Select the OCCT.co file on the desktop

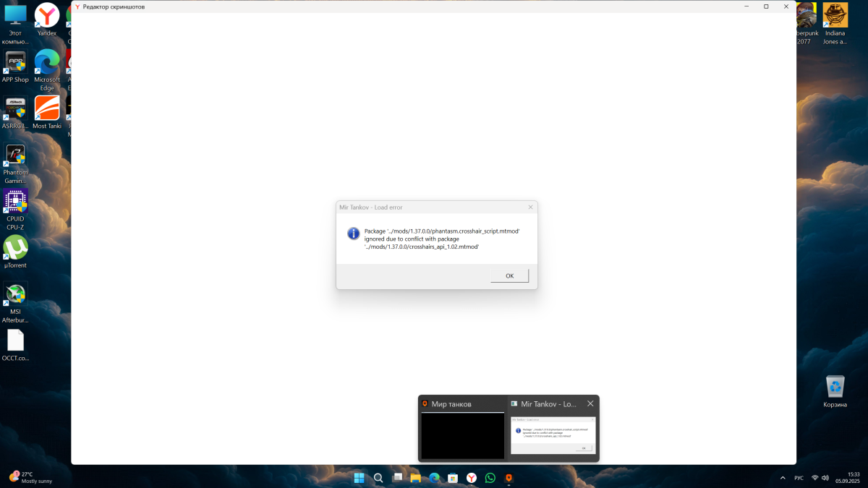point(15,345)
